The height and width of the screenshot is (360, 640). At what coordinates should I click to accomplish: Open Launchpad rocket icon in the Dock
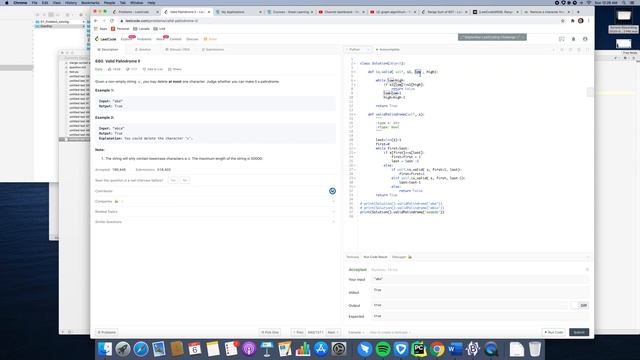[122, 349]
